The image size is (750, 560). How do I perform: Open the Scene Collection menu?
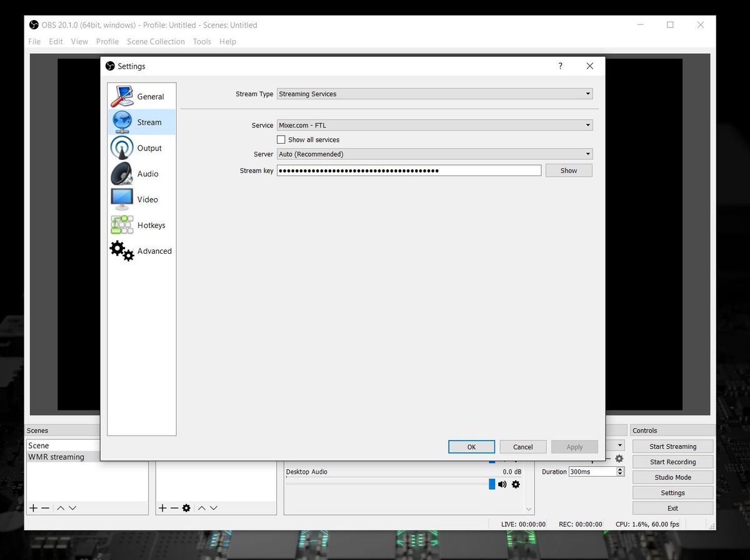[156, 41]
